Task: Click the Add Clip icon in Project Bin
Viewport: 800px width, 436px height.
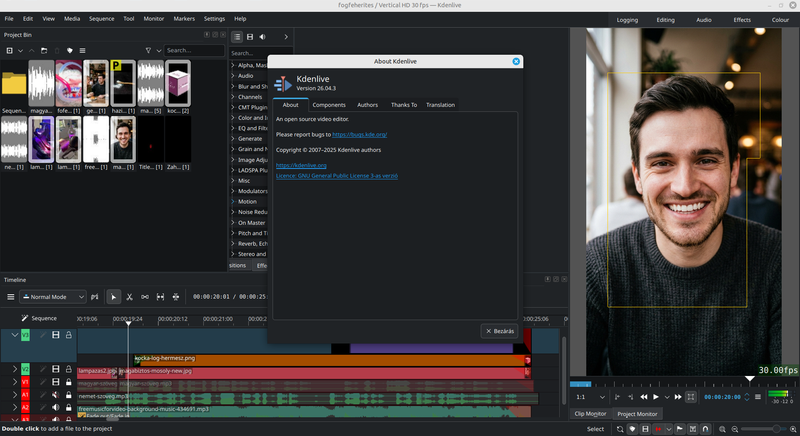Action: click(9, 50)
